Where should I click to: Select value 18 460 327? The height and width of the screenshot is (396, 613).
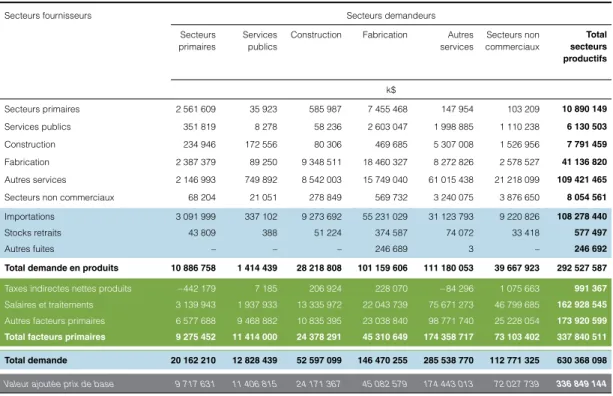click(x=385, y=162)
